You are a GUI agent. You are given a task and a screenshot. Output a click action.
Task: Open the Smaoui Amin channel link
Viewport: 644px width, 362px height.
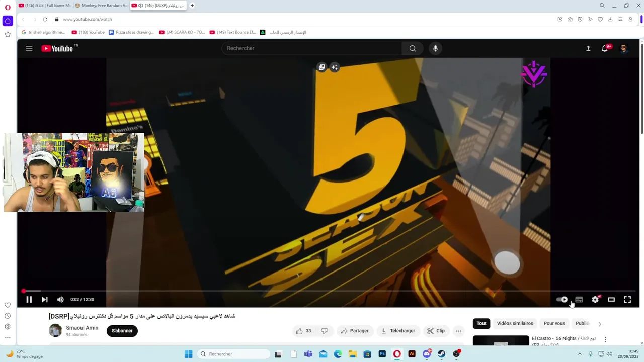click(82, 328)
